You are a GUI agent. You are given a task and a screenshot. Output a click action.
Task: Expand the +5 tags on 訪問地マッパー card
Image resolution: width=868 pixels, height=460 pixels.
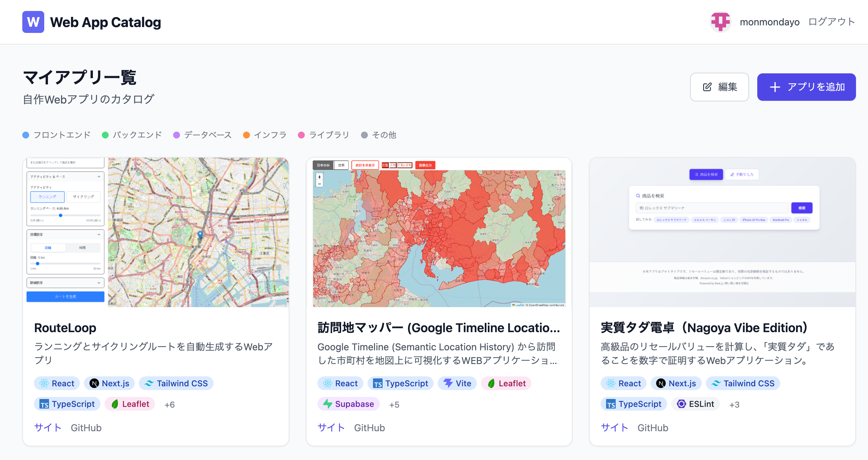tap(394, 404)
